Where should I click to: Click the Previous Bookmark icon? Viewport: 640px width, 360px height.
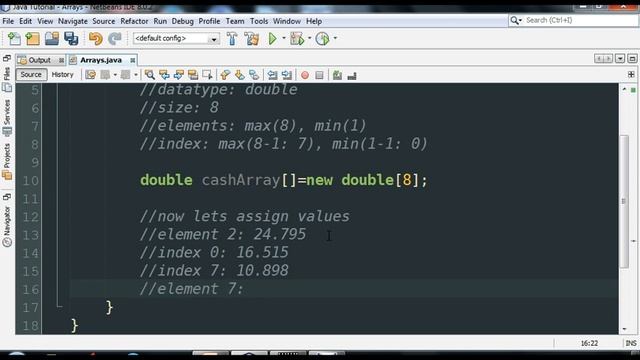[x=225, y=75]
